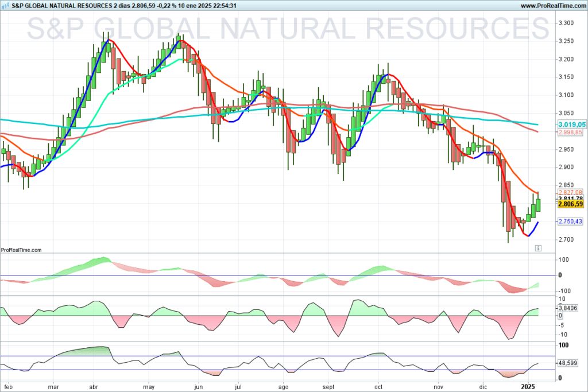Select the pink 2.998,85 price label
The height and width of the screenshot is (392, 588).
pyautogui.click(x=570, y=132)
